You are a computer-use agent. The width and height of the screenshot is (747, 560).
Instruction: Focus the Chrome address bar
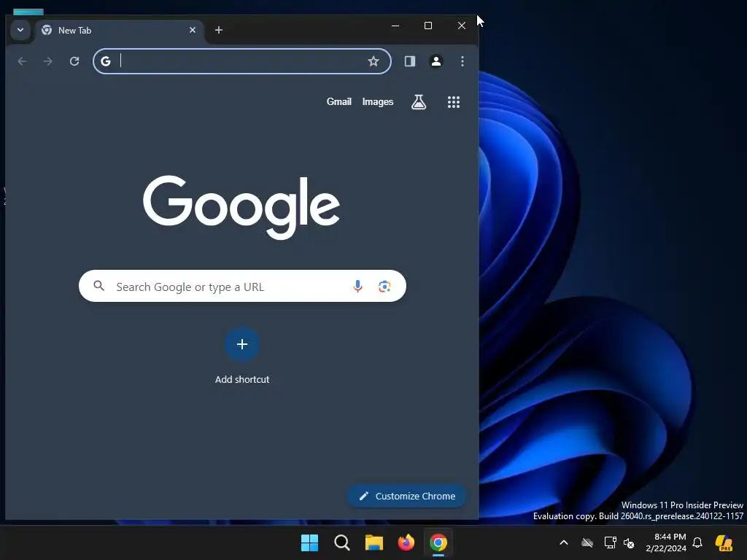[x=242, y=61]
